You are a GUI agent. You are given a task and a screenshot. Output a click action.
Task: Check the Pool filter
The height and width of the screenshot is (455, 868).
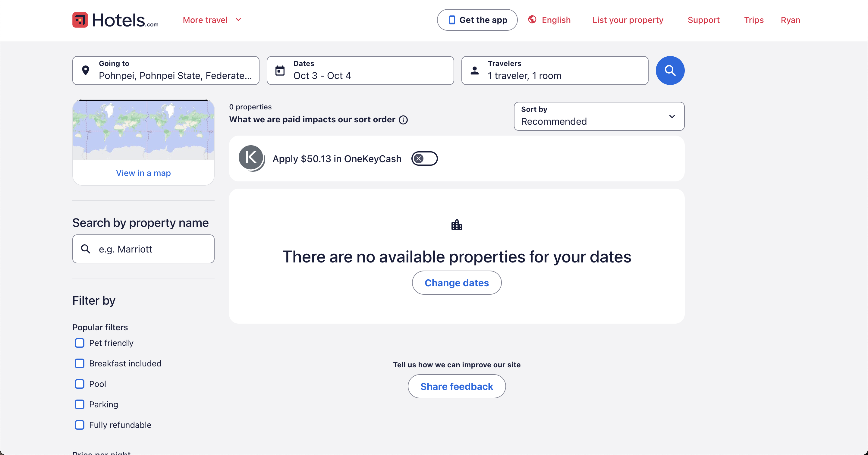click(x=80, y=384)
